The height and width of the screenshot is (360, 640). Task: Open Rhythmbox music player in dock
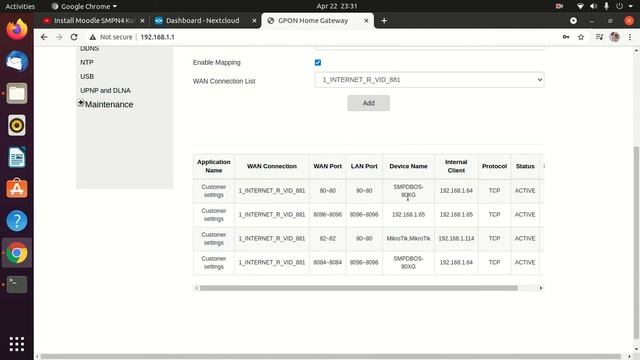coord(17,125)
